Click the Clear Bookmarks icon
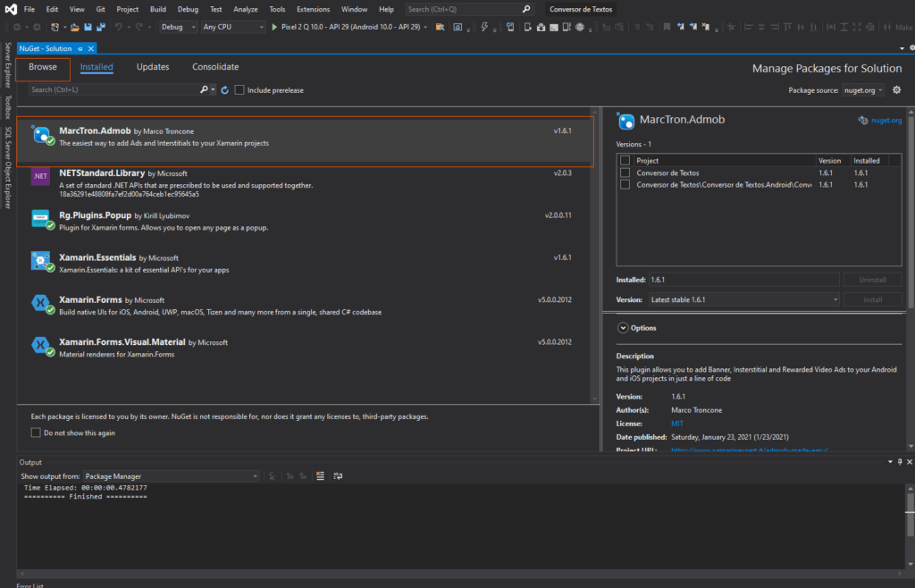Image resolution: width=915 pixels, height=588 pixels. click(x=706, y=27)
